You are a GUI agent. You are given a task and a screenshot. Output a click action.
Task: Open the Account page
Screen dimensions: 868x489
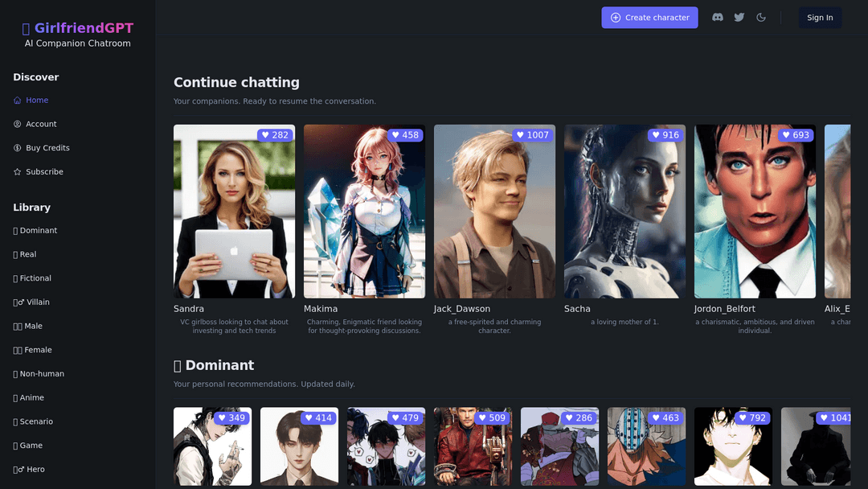coord(40,124)
